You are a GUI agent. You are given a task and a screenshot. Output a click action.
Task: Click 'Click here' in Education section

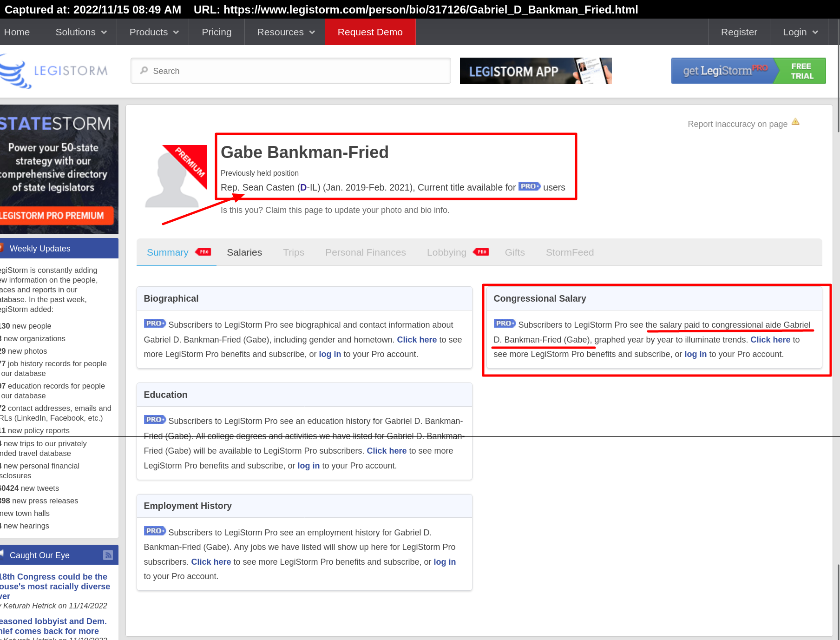click(x=387, y=451)
